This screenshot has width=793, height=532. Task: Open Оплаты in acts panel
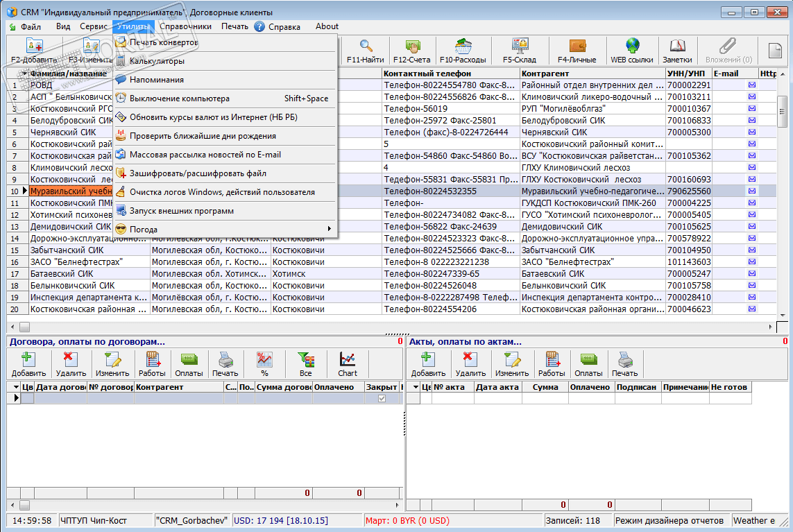(589, 365)
